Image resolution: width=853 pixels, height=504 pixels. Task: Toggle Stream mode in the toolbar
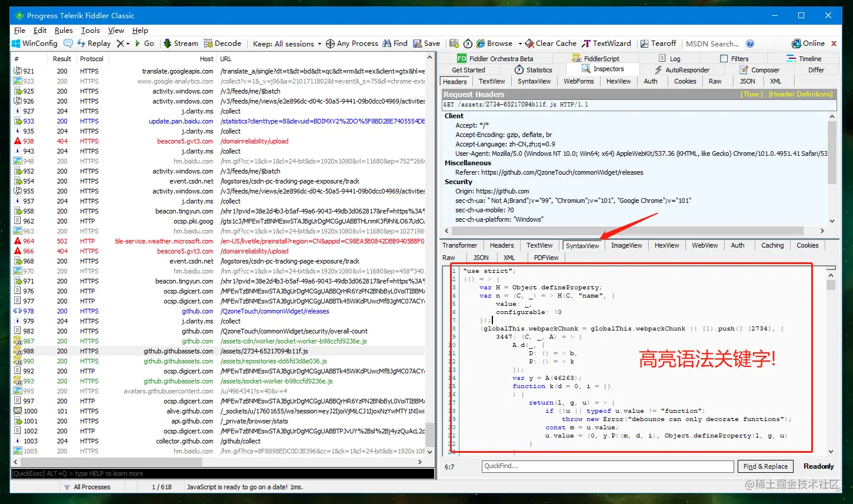pyautogui.click(x=181, y=44)
